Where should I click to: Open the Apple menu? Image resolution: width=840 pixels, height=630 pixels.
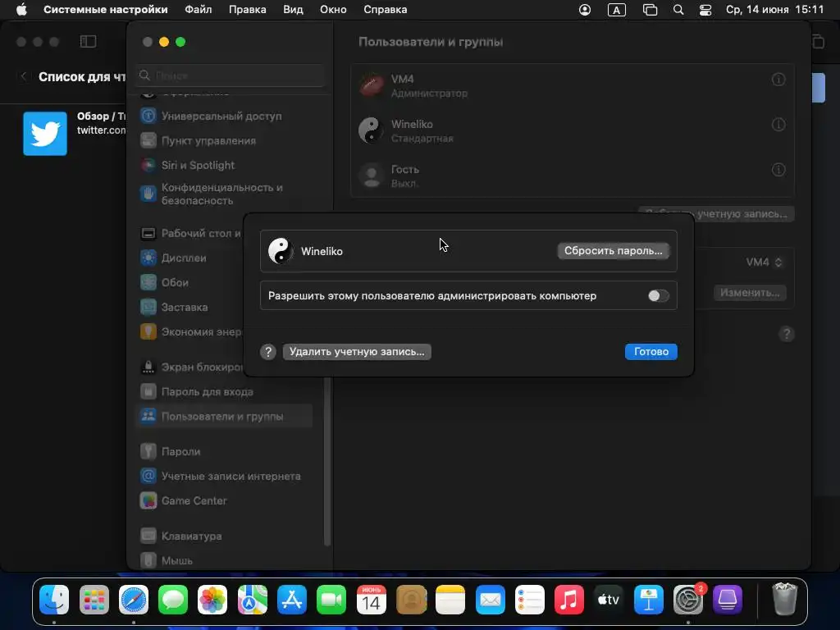(21, 10)
